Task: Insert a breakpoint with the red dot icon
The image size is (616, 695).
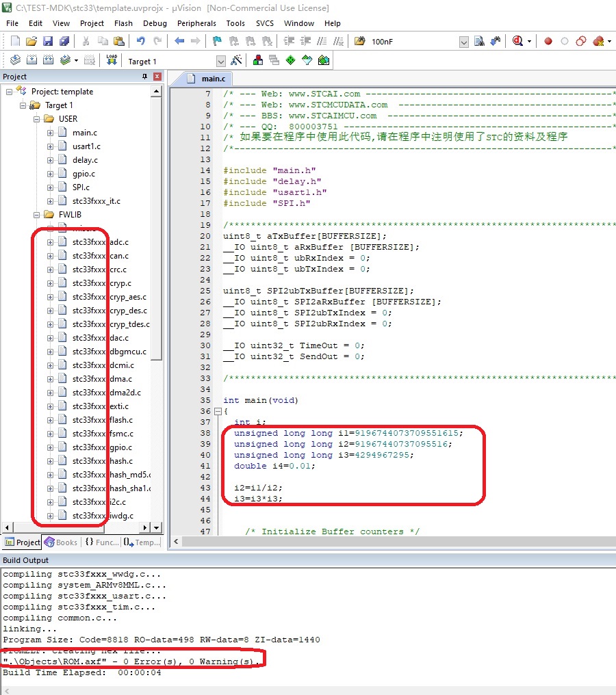Action: [548, 41]
